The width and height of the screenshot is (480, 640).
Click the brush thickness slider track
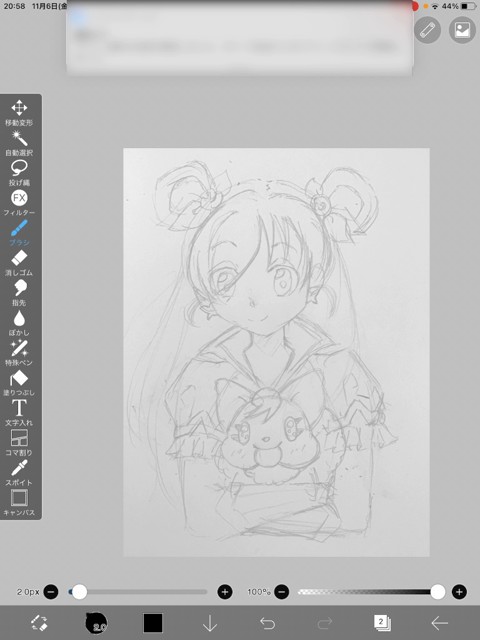click(x=138, y=591)
